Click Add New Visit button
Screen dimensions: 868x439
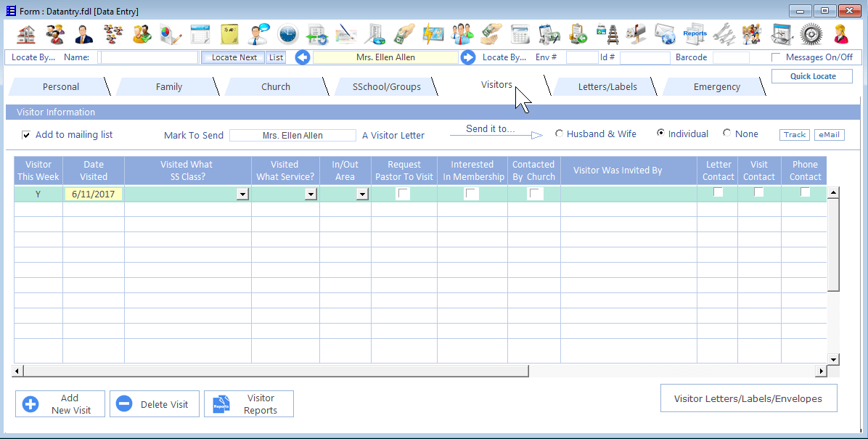pyautogui.click(x=60, y=404)
